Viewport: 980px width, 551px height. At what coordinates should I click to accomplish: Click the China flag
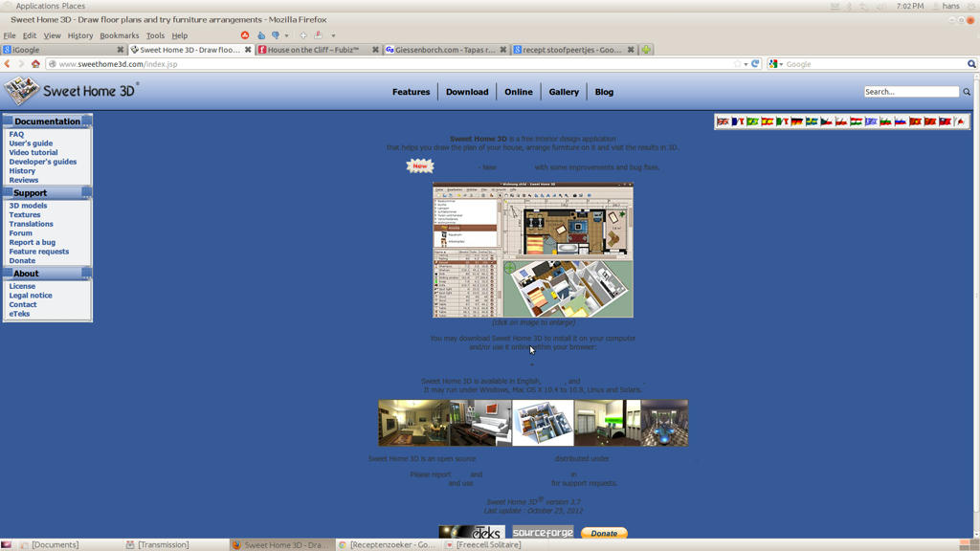coord(930,121)
